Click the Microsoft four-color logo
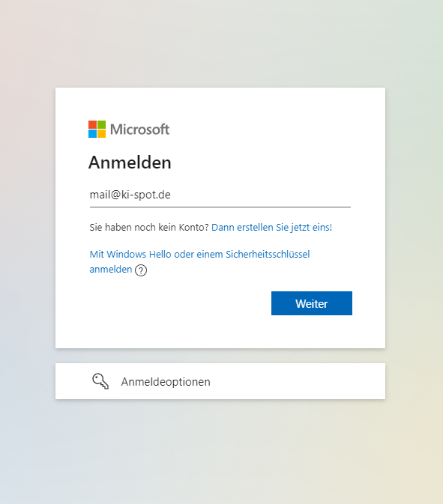Screen dimensions: 443x504 point(97,130)
